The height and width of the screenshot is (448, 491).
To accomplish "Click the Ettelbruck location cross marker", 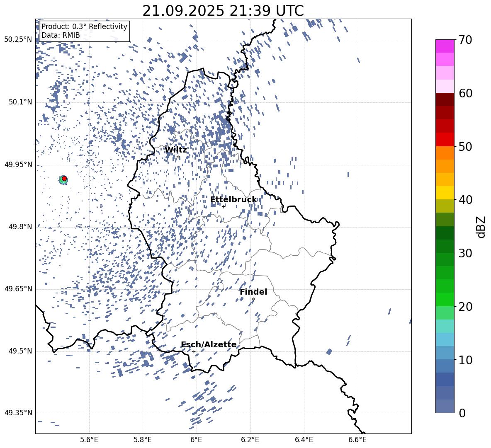I will pos(224,206).
